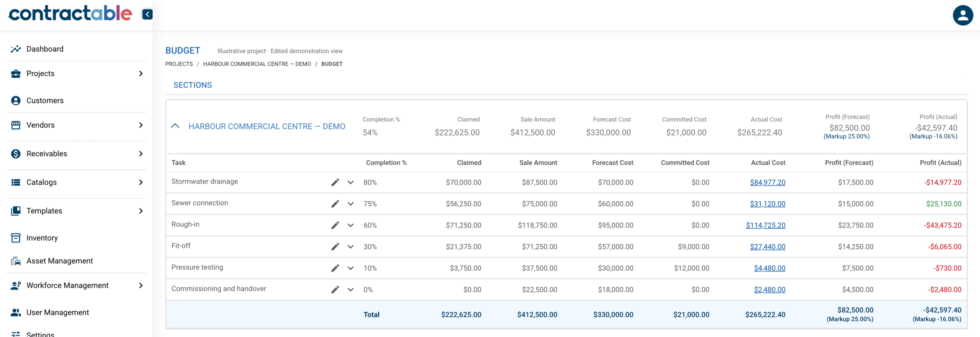This screenshot has height=337, width=980.
Task: Edit the Commissioning and handover task
Action: [335, 290]
